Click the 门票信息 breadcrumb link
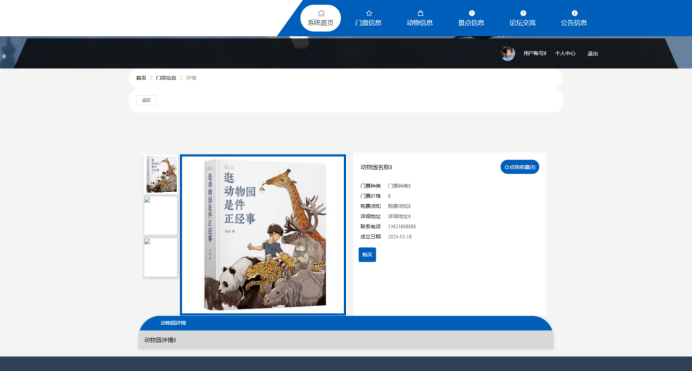 click(x=166, y=78)
